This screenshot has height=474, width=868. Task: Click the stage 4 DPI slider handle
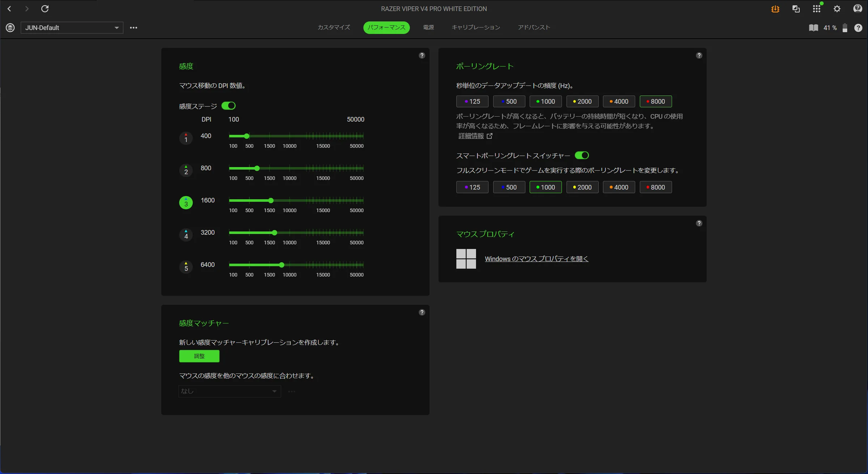tap(275, 233)
